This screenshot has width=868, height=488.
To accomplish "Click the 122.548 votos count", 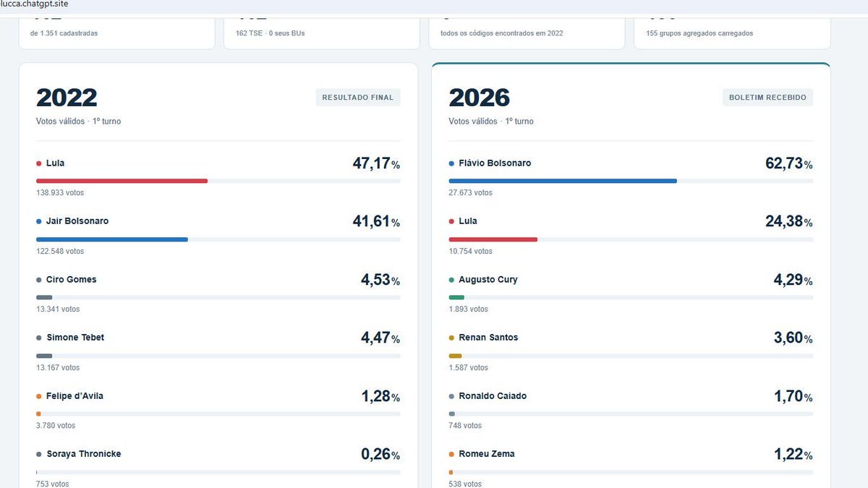I will 60,251.
